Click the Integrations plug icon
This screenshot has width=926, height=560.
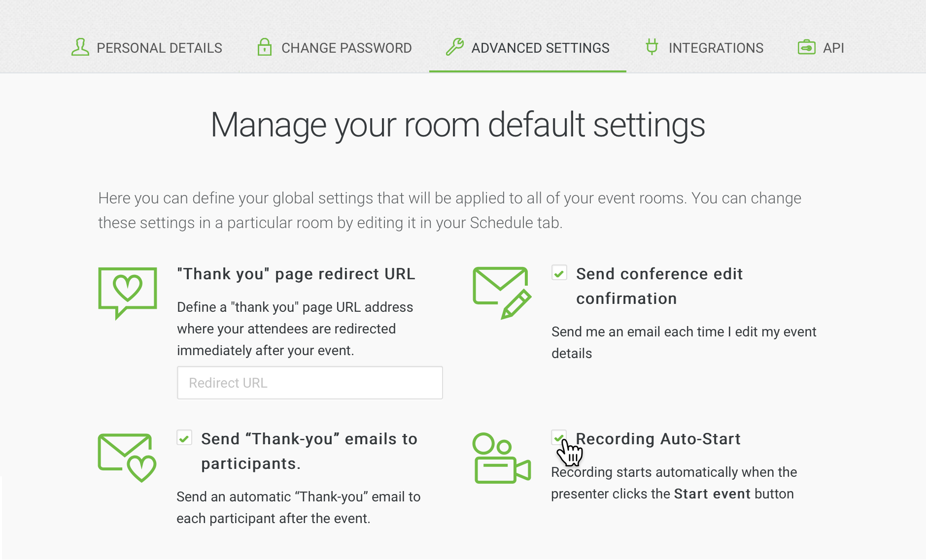point(652,47)
